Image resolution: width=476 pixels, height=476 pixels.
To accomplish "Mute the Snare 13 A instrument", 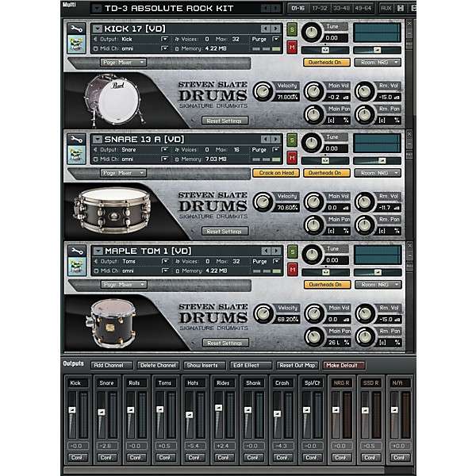I will [292, 158].
